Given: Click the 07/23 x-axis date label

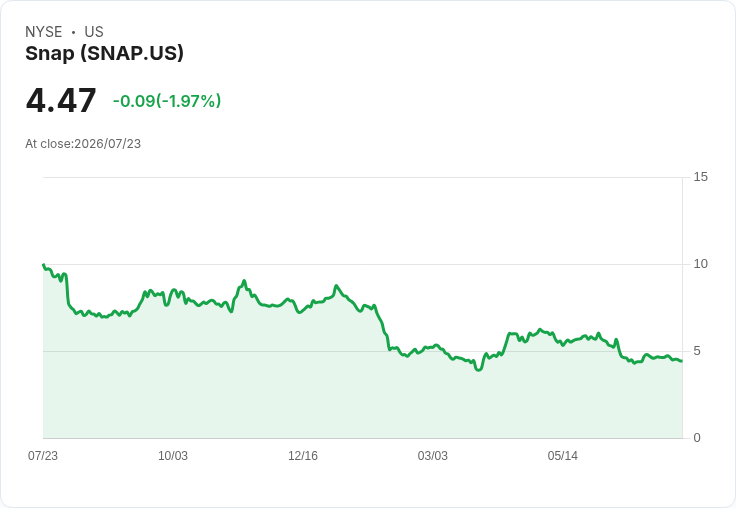Looking at the screenshot, I should (x=43, y=455).
